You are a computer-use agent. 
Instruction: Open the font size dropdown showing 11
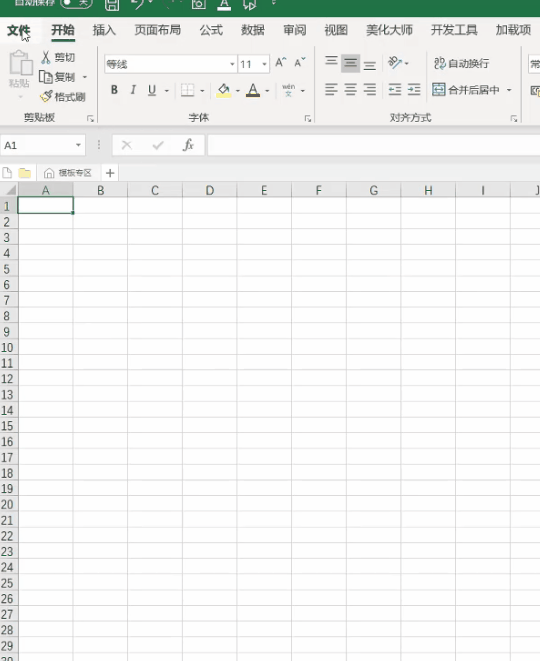264,64
